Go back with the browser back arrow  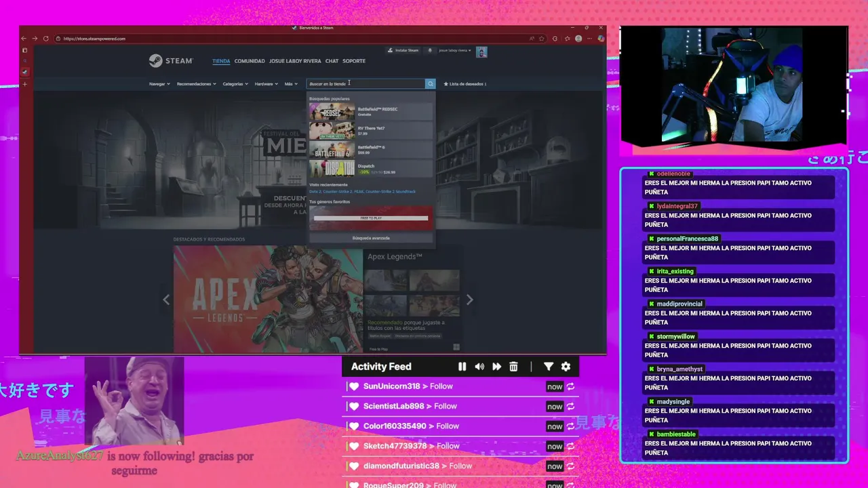24,39
